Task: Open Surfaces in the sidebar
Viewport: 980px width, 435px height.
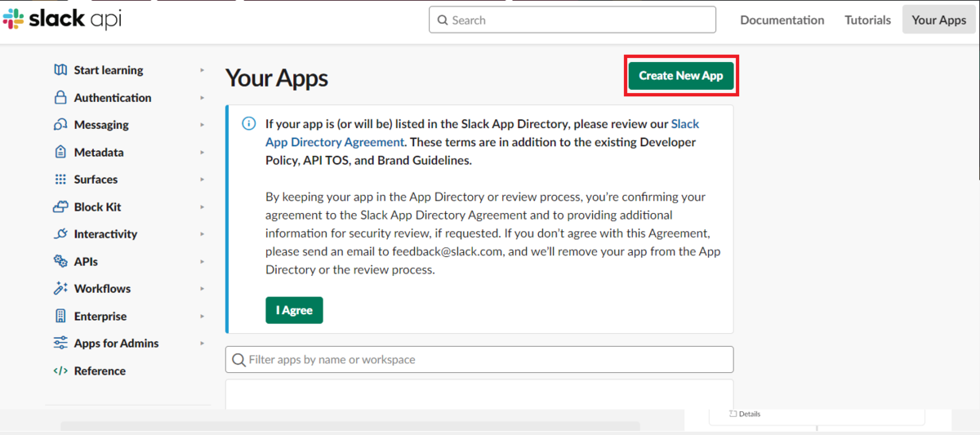Action: (96, 180)
